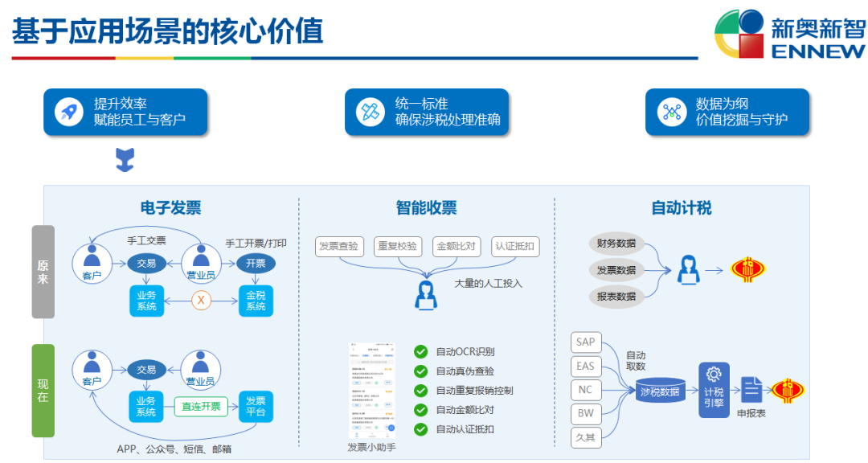Select the gray 原来 side tab

coord(43,272)
